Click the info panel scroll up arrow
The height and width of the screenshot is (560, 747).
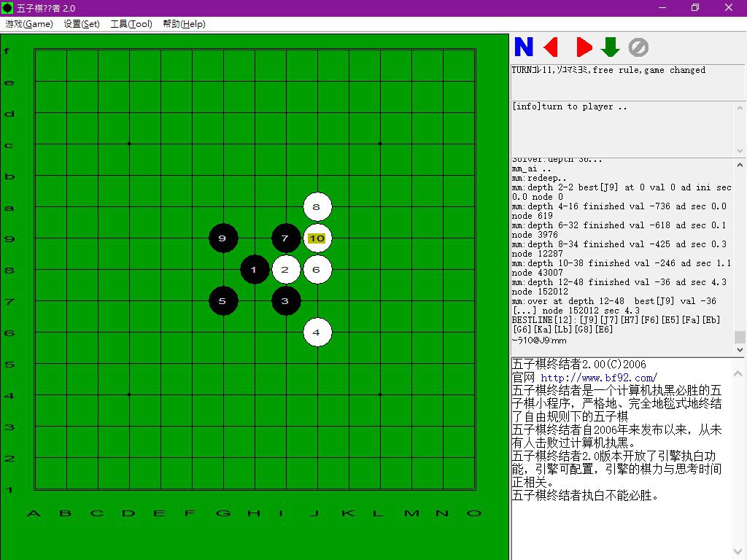pos(740,108)
